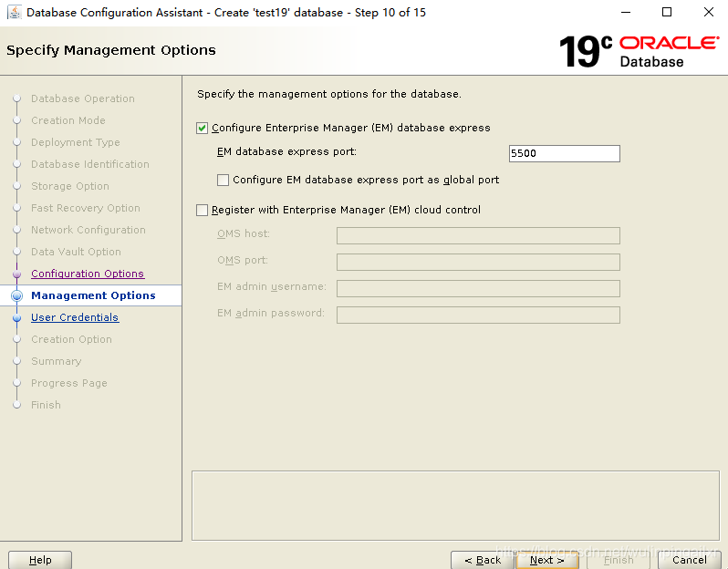
Task: Go Back to previous step
Action: [483, 560]
